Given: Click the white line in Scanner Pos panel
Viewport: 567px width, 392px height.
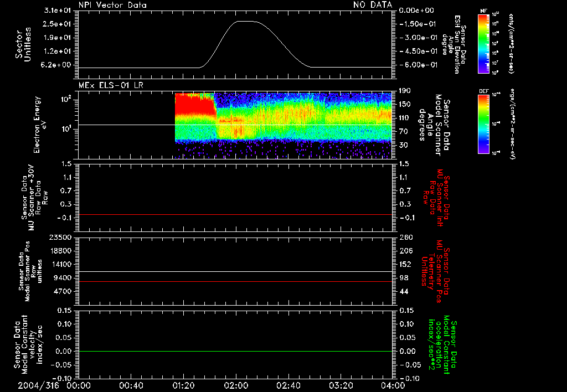Looking at the screenshot, I should pyautogui.click(x=235, y=271).
